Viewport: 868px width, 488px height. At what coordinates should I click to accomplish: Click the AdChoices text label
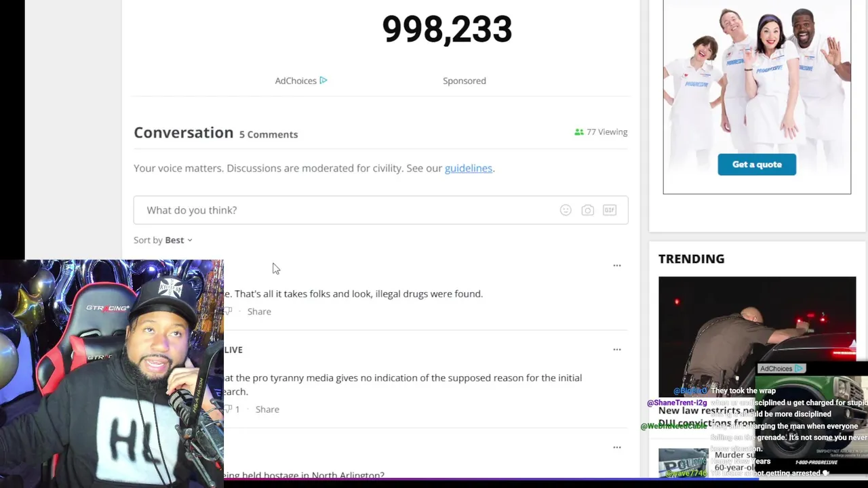coord(296,81)
